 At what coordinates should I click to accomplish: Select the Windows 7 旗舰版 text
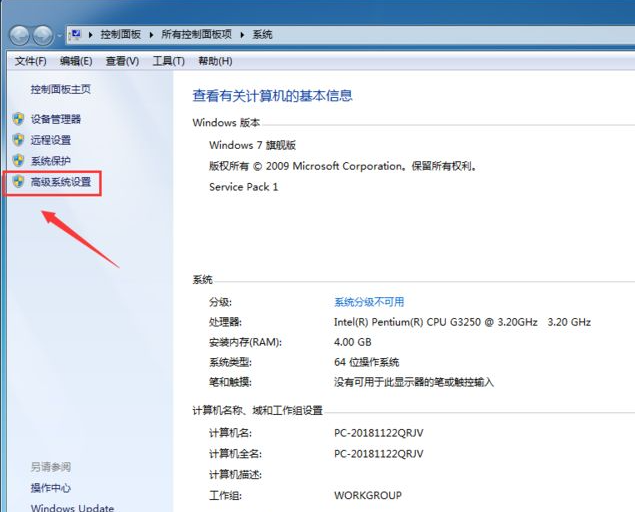tap(252, 145)
